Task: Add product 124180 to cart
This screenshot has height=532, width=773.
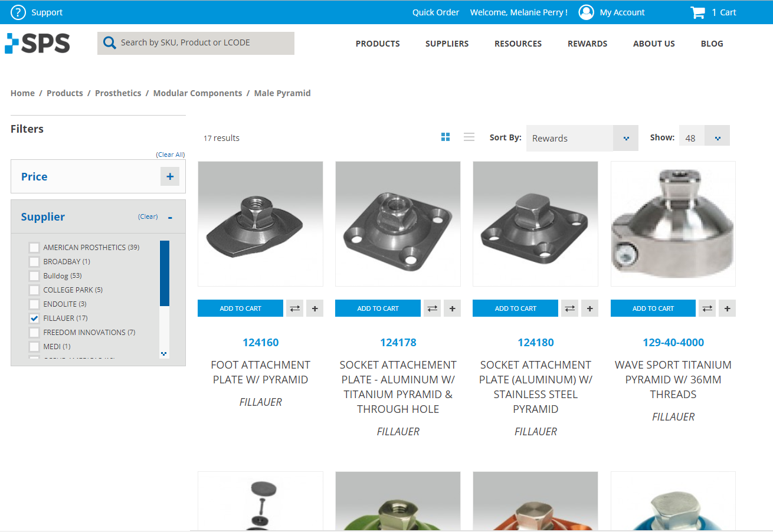Action: tap(515, 308)
